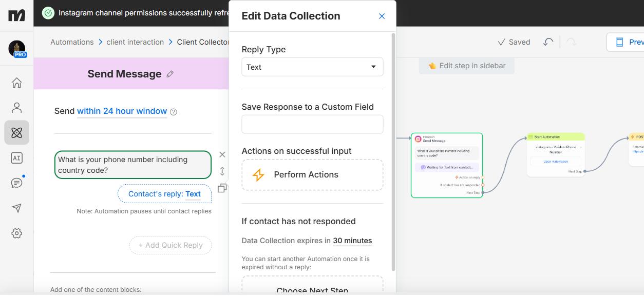
Task: Click 'Edit step in sidebar' hint
Action: coord(467,66)
